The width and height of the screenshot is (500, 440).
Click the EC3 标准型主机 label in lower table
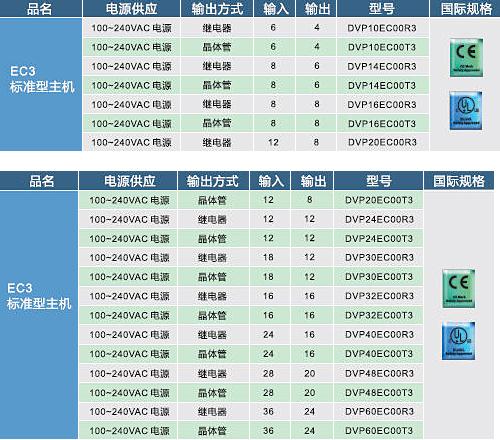click(39, 296)
